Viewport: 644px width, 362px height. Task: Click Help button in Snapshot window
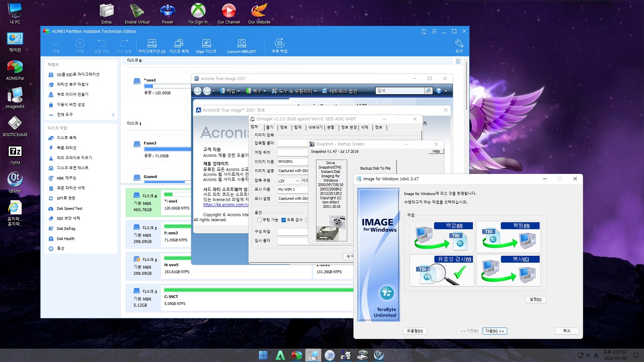(436, 151)
